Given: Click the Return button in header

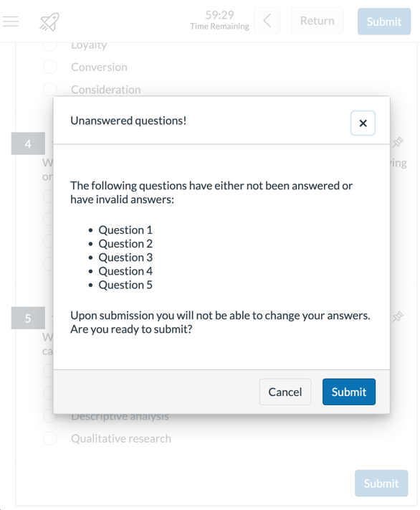Looking at the screenshot, I should click(x=317, y=21).
